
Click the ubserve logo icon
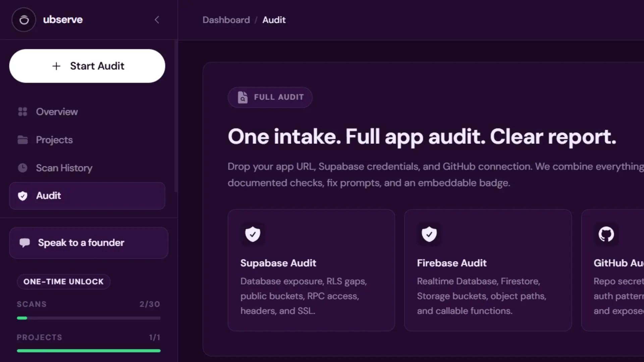(24, 20)
